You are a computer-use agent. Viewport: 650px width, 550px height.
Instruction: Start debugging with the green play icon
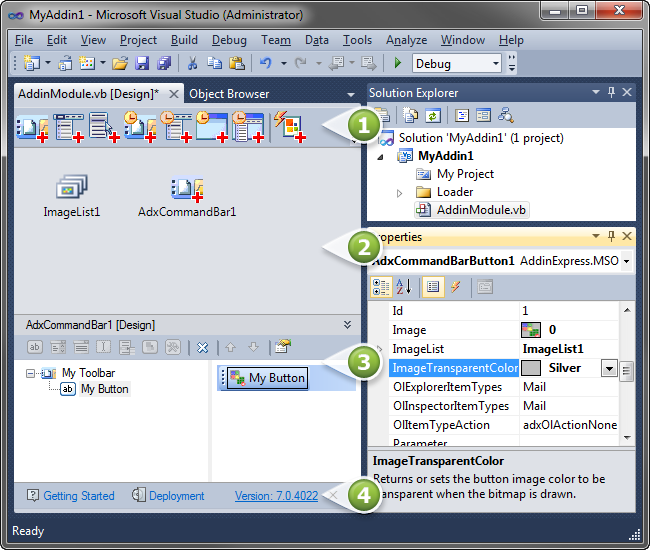[398, 63]
